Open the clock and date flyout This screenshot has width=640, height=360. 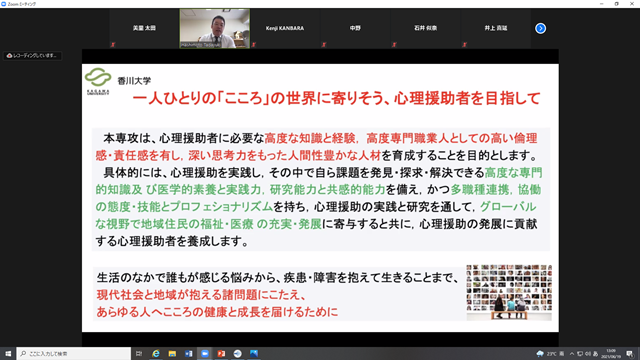click(611, 353)
